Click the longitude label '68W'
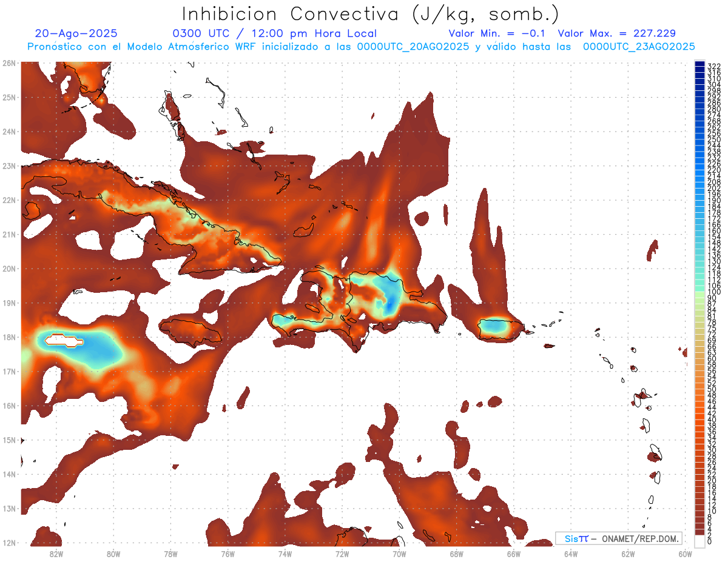 (x=456, y=554)
